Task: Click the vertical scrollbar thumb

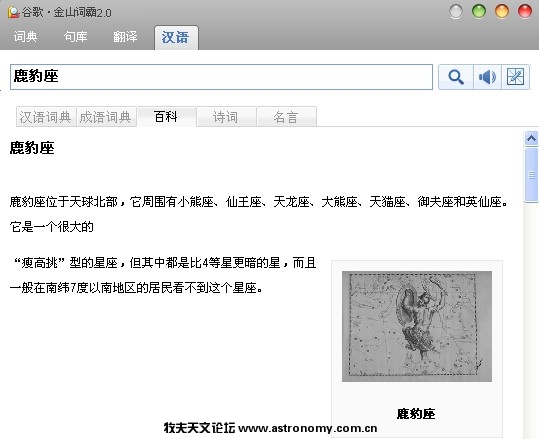Action: point(531,175)
